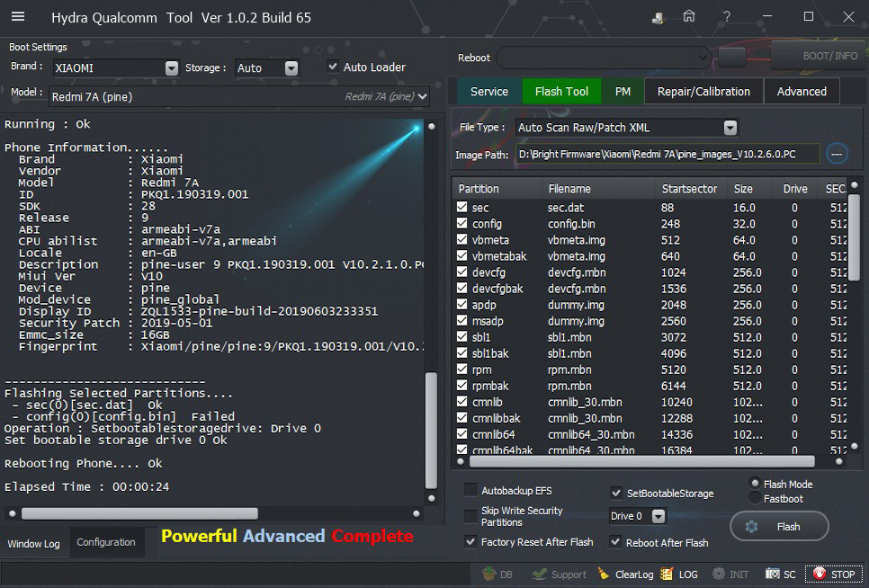Toggle Reboot After Flash checkbox
The image size is (869, 588).
[615, 542]
